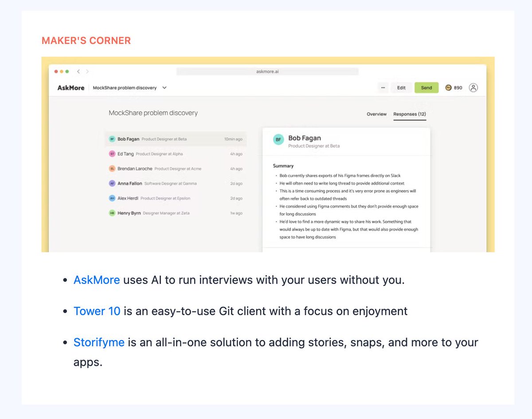
Task: Click the green Send button
Action: coord(426,87)
